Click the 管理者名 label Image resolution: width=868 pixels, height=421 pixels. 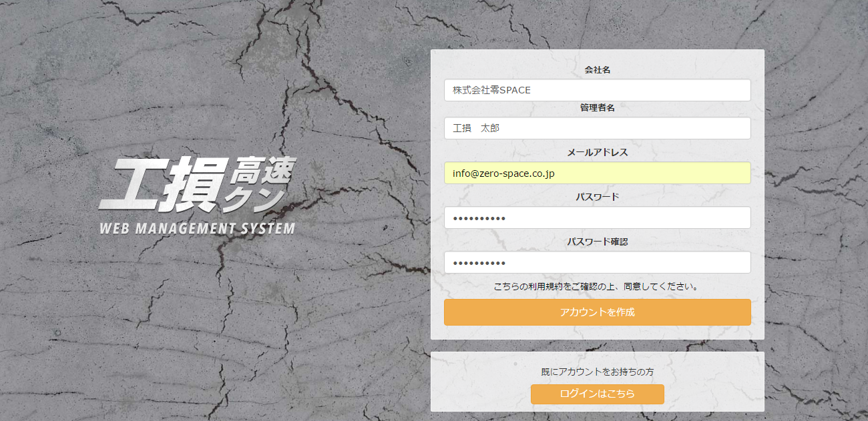coord(598,107)
